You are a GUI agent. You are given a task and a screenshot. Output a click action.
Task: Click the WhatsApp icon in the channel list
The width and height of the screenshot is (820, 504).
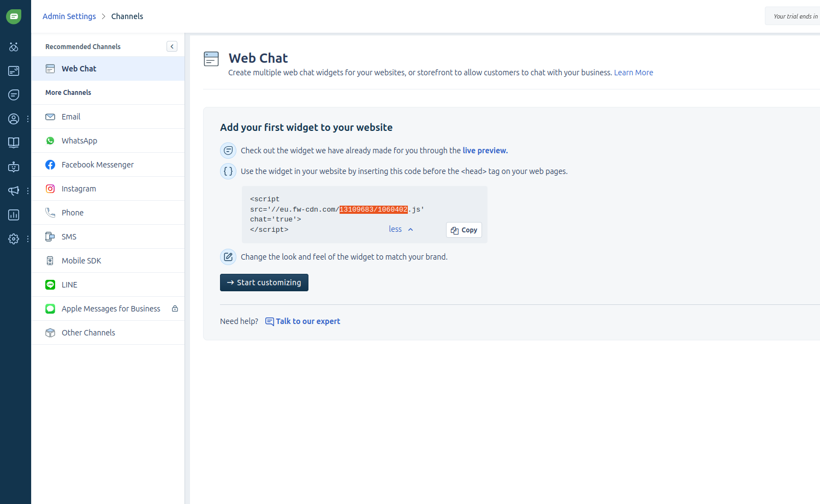[50, 140]
